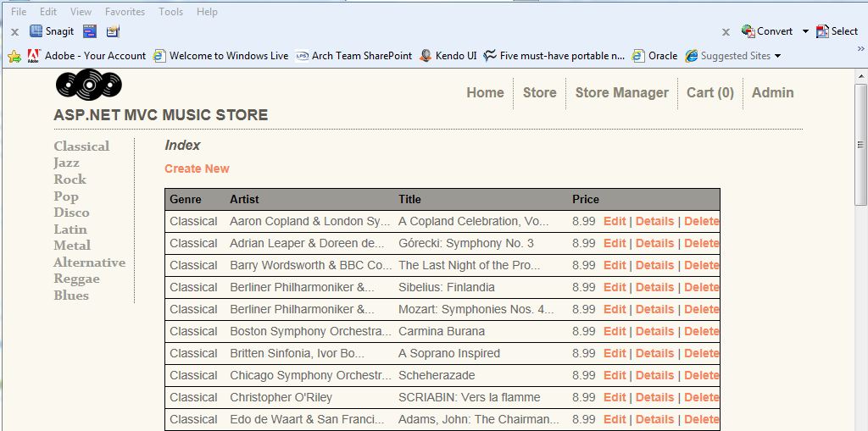The image size is (868, 431).
Task: Open the File menu
Action: pos(19,12)
